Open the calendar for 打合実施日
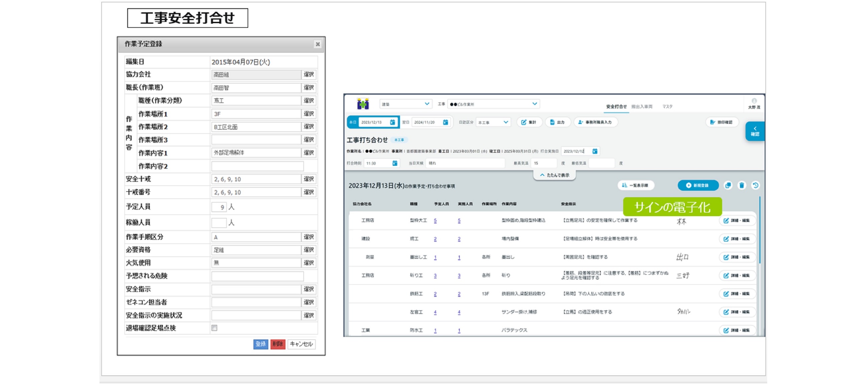 point(595,151)
